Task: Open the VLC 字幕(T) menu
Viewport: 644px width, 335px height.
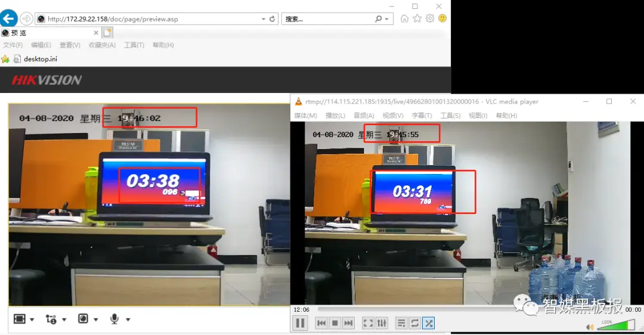Action: click(422, 116)
